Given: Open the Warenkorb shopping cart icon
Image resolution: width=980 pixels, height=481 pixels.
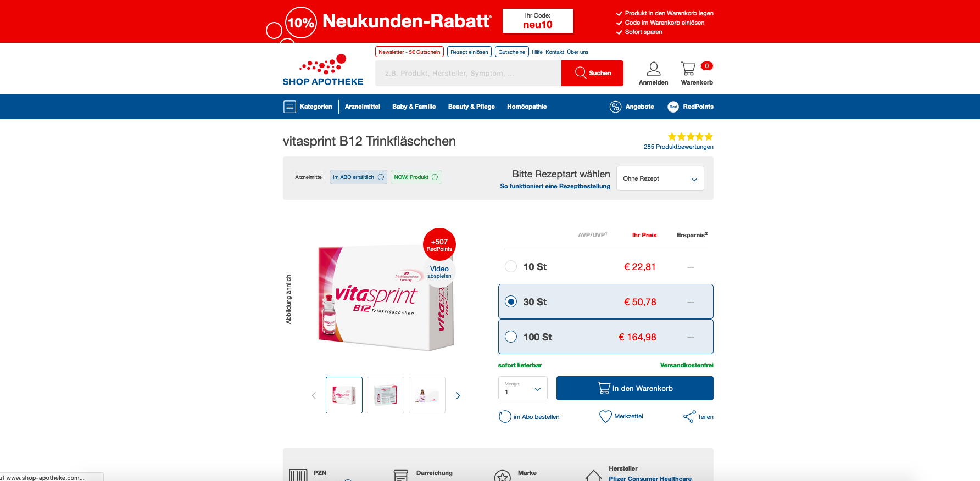Looking at the screenshot, I should coord(688,69).
